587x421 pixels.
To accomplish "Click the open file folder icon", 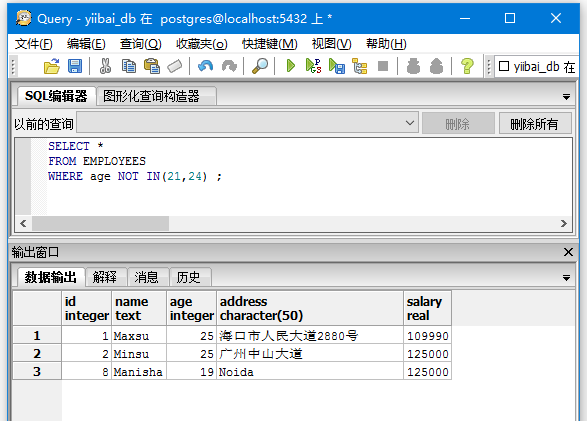I will click(x=52, y=67).
